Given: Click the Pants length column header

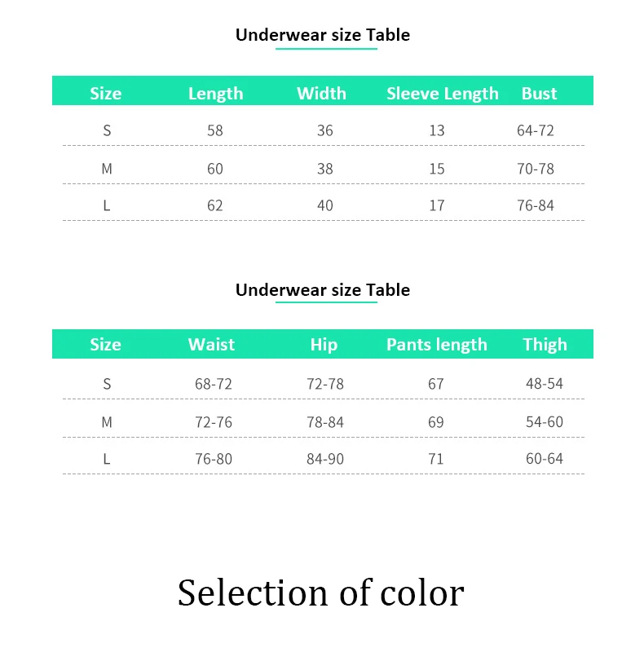Looking at the screenshot, I should [x=436, y=345].
